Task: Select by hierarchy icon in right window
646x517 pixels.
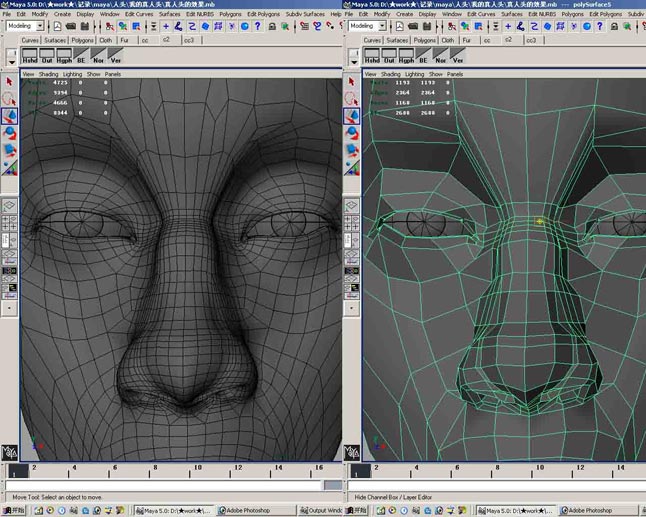Action: tap(452, 26)
